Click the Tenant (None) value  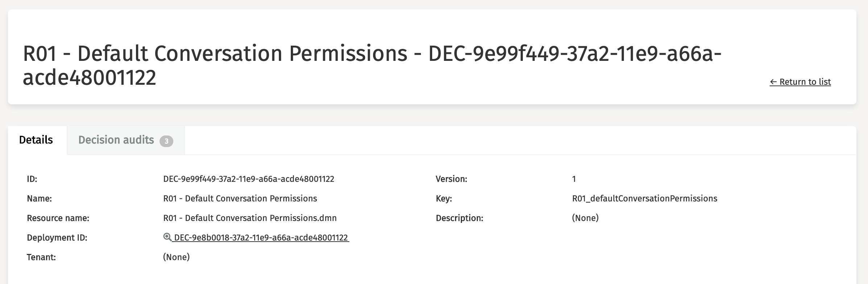176,257
